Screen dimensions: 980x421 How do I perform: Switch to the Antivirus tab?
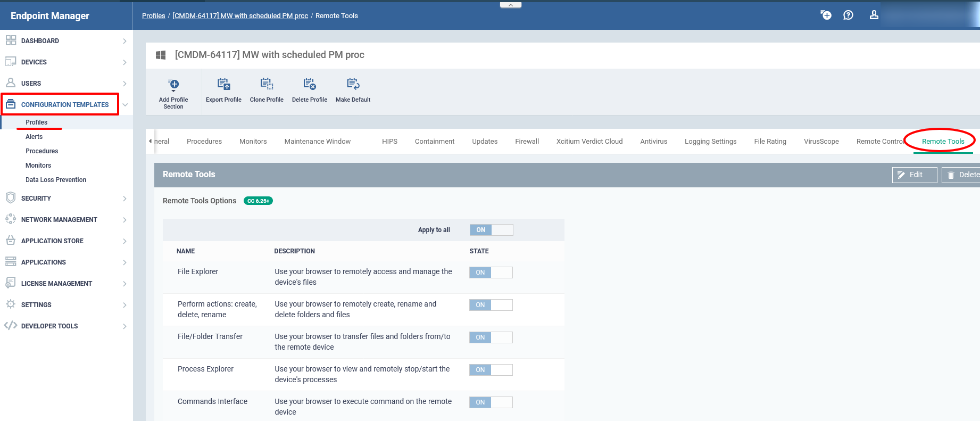(x=654, y=142)
